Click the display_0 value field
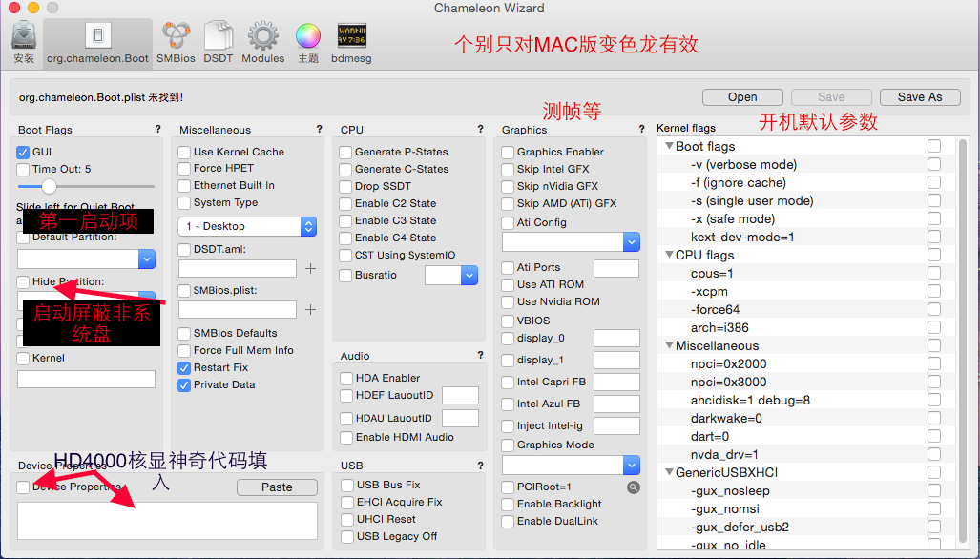Viewport: 980px width, 559px height. point(616,338)
